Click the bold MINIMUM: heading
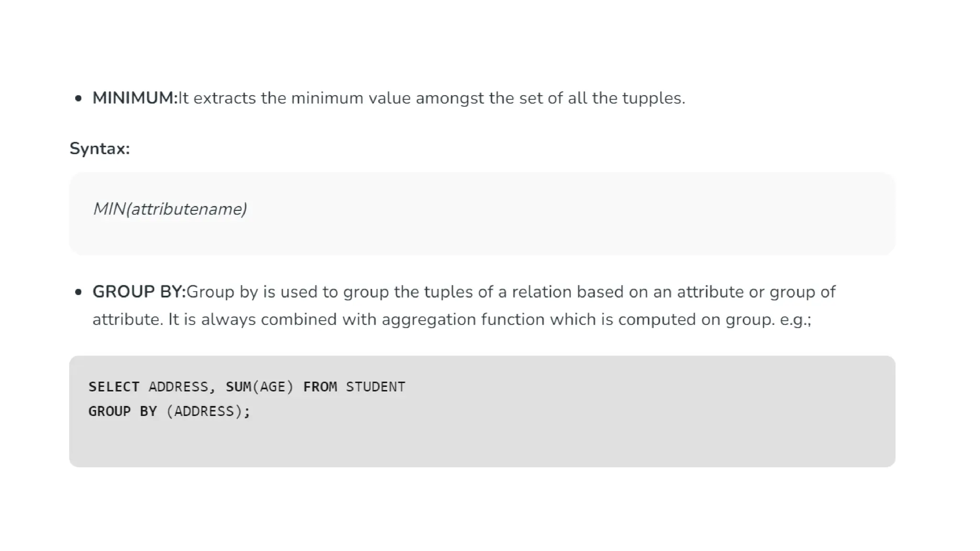Screen dimensions: 980x551 coord(134,98)
